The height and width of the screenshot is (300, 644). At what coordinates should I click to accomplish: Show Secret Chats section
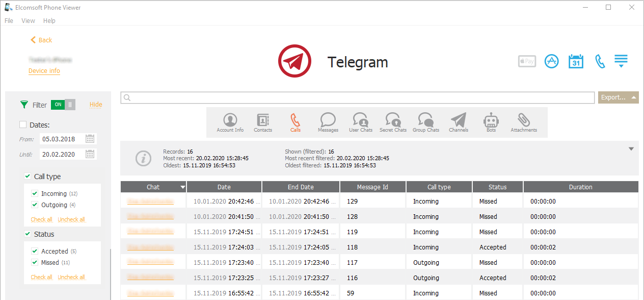(393, 122)
